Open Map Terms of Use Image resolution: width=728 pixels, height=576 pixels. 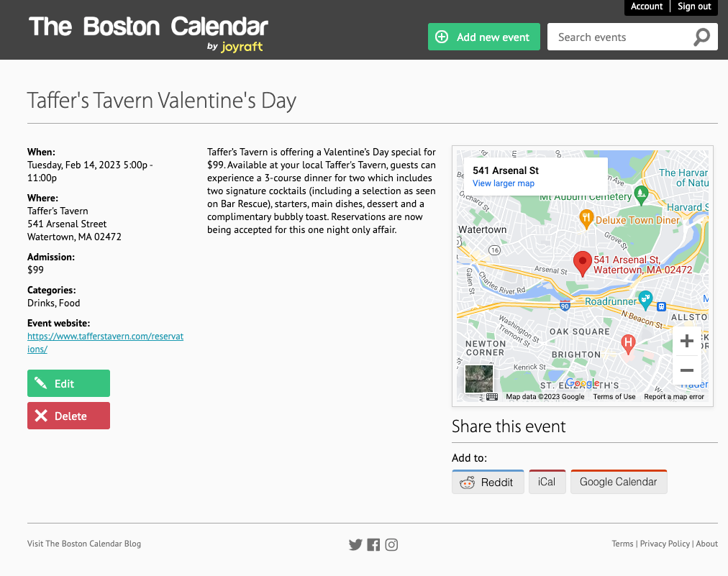click(x=614, y=397)
